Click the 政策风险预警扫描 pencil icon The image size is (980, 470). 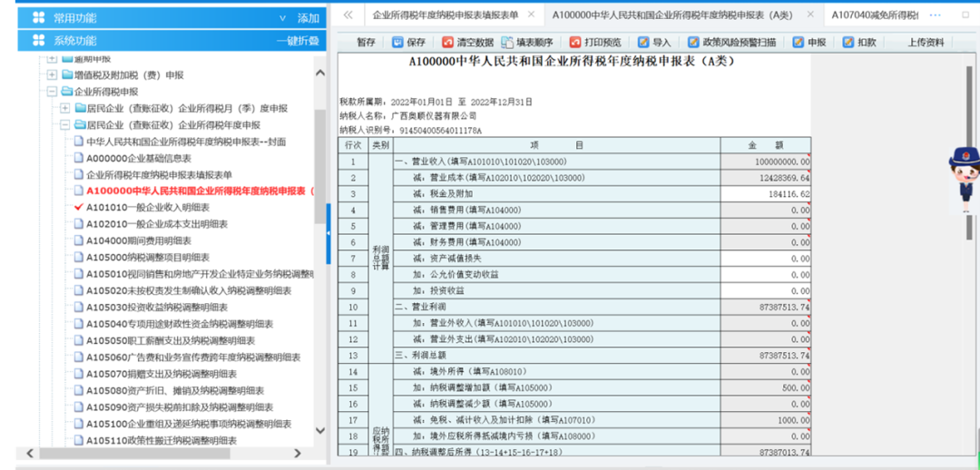693,43
